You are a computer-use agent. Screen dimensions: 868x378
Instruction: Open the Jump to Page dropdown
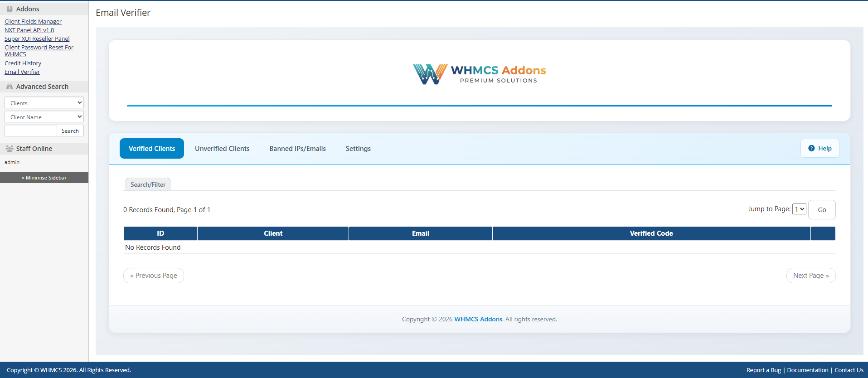click(x=799, y=209)
